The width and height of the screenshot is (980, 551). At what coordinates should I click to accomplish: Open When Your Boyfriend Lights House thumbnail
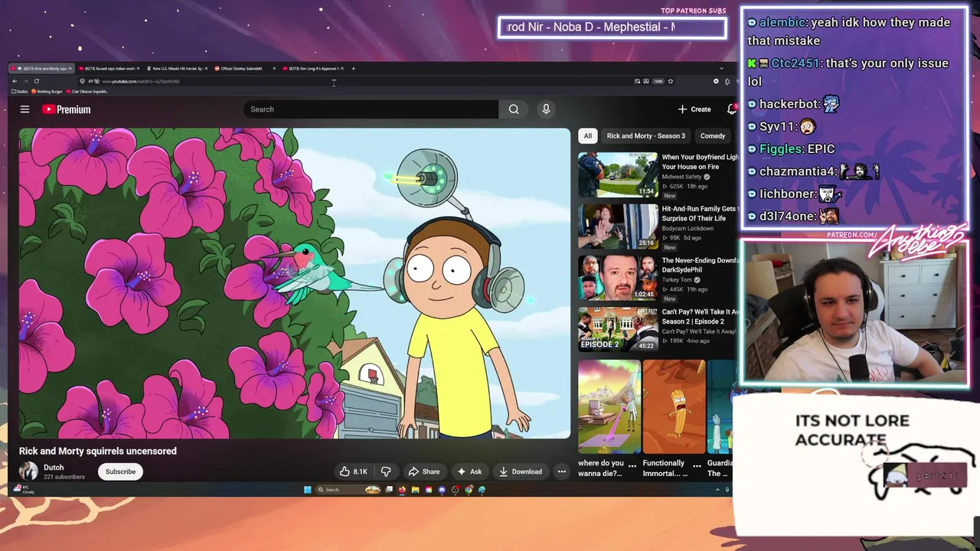(x=618, y=174)
